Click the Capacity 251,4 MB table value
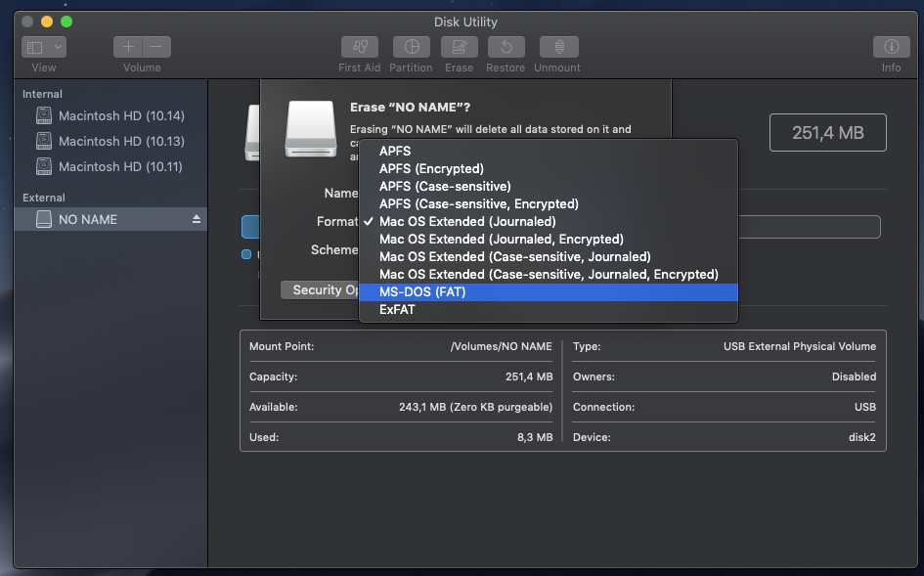The height and width of the screenshot is (576, 924). point(529,377)
